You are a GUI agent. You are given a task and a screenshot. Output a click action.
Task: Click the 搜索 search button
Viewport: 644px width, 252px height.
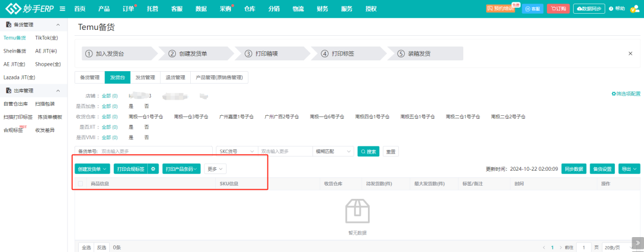pos(369,151)
